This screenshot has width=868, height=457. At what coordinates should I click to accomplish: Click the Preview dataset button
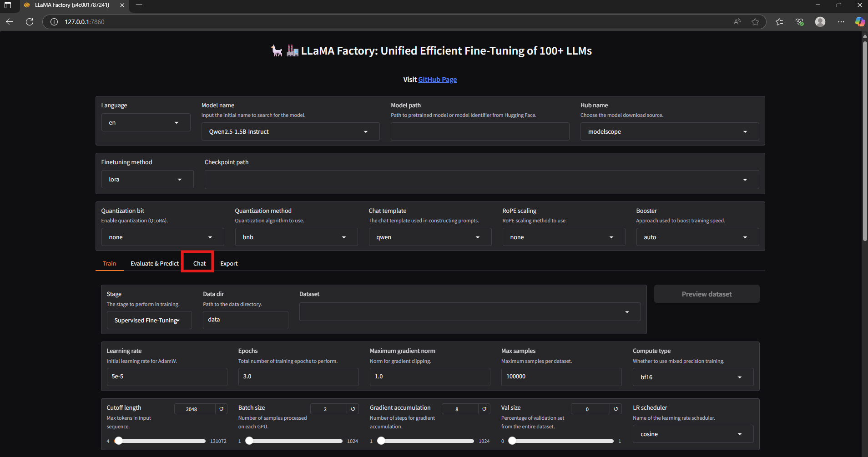(707, 294)
